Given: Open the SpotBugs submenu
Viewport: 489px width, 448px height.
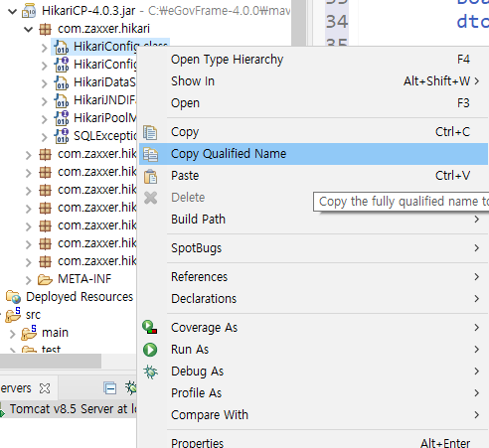Looking at the screenshot, I should click(313, 248).
